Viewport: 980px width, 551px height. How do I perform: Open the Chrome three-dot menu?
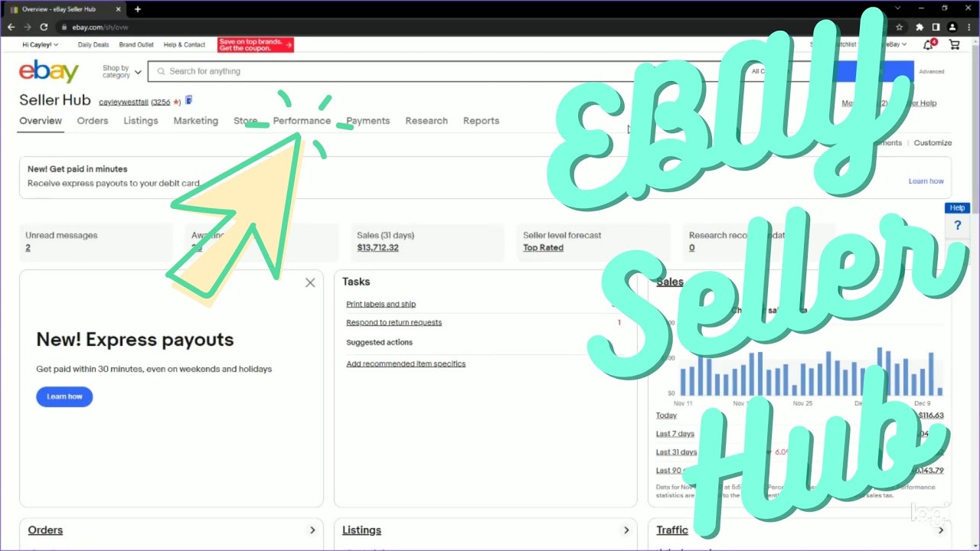pos(969,27)
